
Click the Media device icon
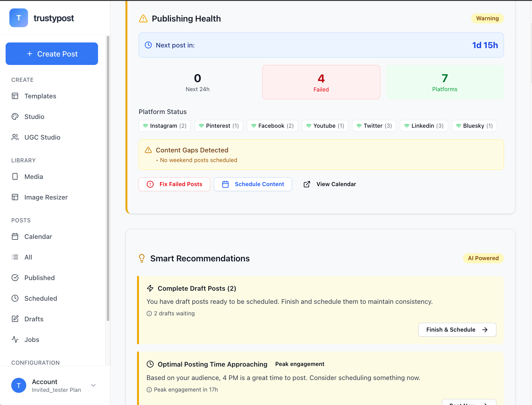[x=15, y=176]
